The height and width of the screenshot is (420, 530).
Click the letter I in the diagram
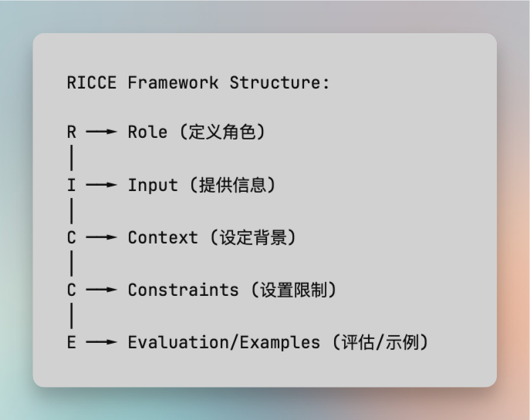[71, 186]
